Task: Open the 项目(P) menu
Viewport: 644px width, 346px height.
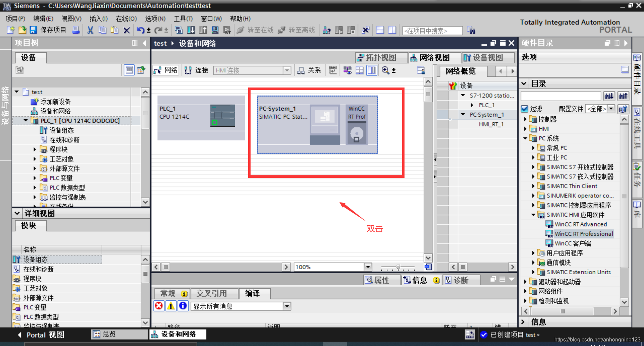Action: click(15, 19)
